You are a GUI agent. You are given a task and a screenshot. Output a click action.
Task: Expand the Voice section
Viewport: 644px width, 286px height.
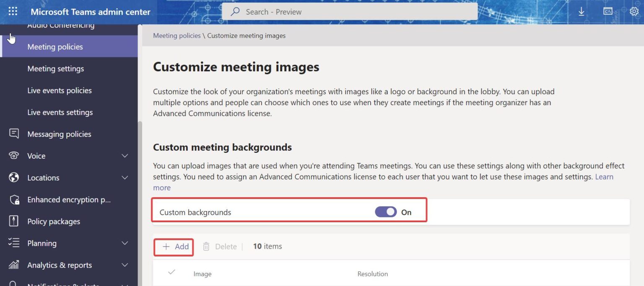coord(125,156)
